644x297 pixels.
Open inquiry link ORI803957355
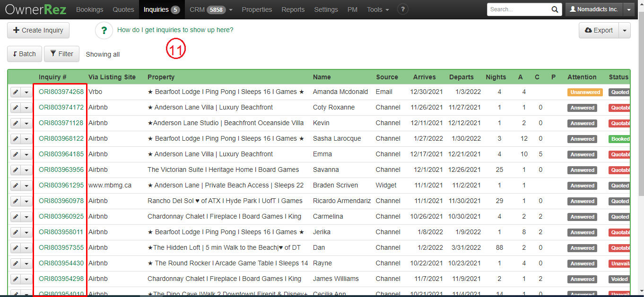coord(61,248)
